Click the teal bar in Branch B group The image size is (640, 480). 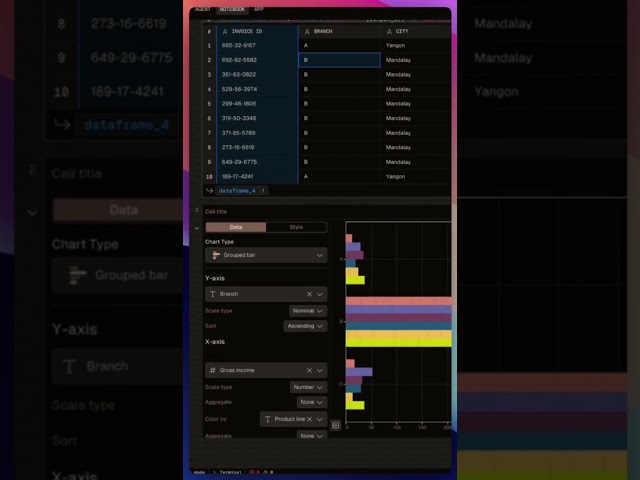coord(398,326)
